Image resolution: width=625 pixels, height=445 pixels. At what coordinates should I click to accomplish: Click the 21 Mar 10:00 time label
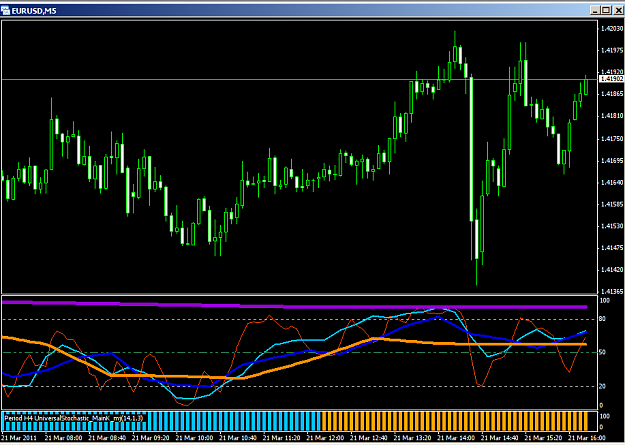tap(193, 437)
